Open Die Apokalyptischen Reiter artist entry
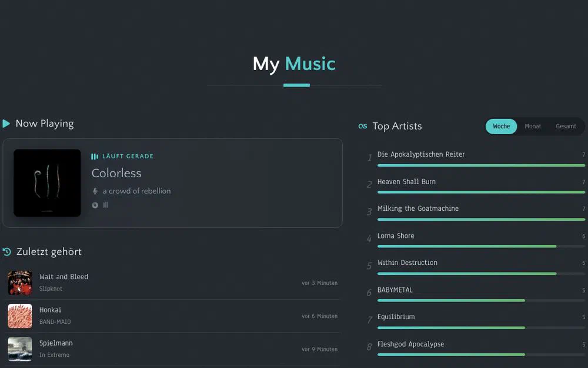Image resolution: width=588 pixels, height=368 pixels. click(x=421, y=154)
